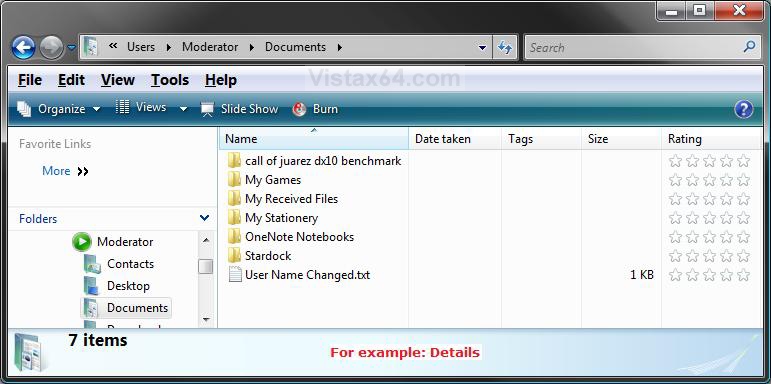
Task: Sort by the Rating column header
Action: click(712, 139)
